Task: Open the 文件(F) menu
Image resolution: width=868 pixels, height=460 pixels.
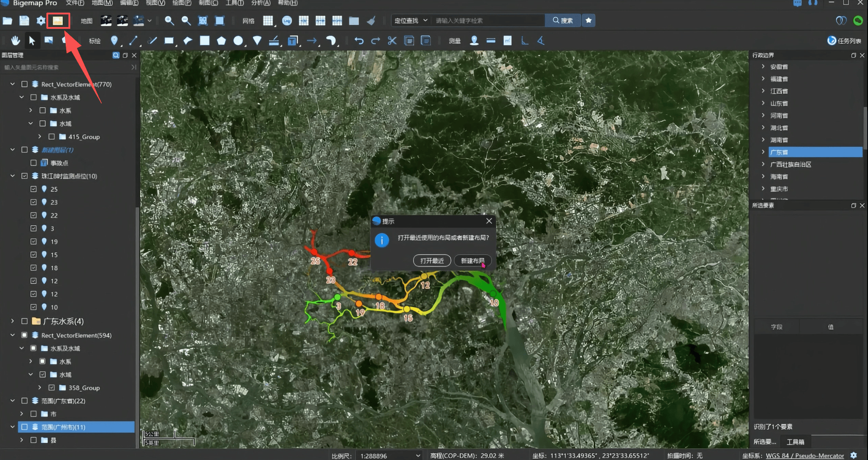Action: (x=75, y=3)
